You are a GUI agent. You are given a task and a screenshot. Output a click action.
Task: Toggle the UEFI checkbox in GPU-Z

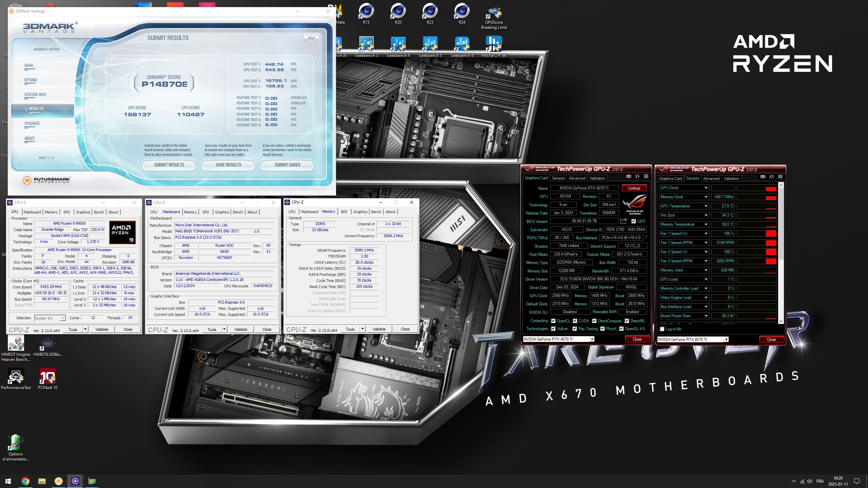(x=633, y=221)
